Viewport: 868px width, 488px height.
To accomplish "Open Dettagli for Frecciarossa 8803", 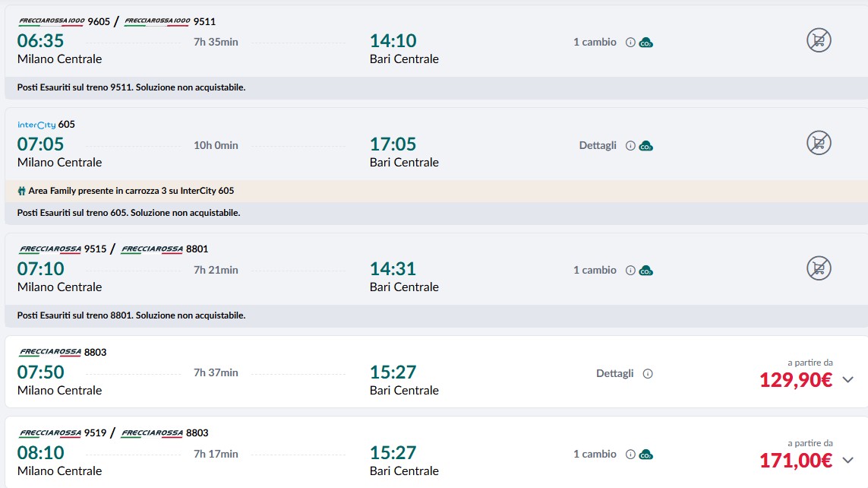I will [614, 373].
